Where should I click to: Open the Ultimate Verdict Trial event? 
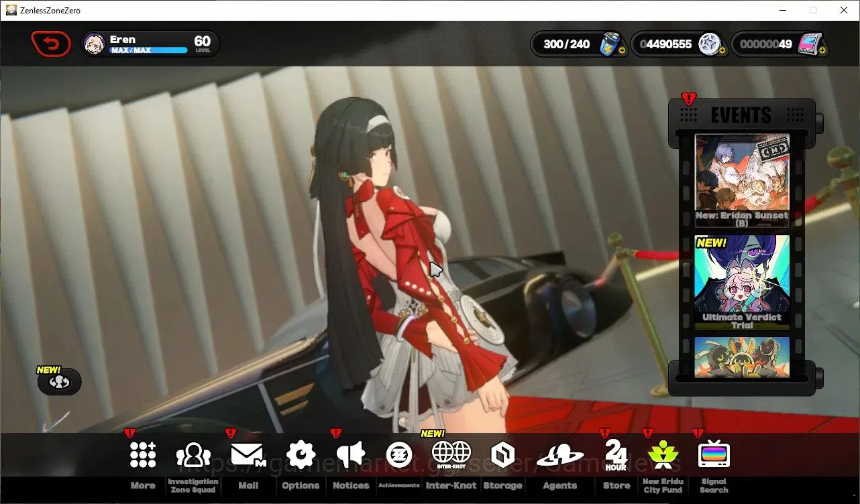click(x=742, y=283)
